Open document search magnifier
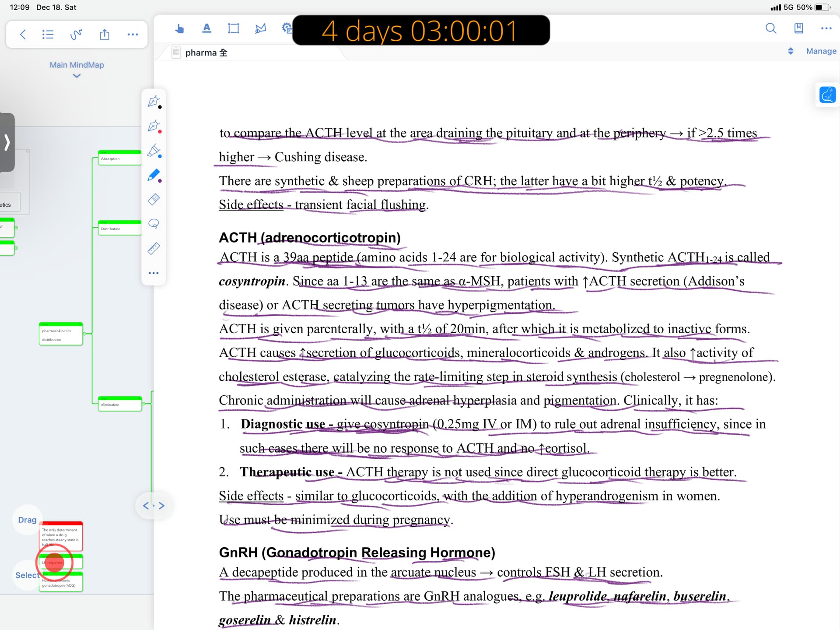 [x=771, y=28]
